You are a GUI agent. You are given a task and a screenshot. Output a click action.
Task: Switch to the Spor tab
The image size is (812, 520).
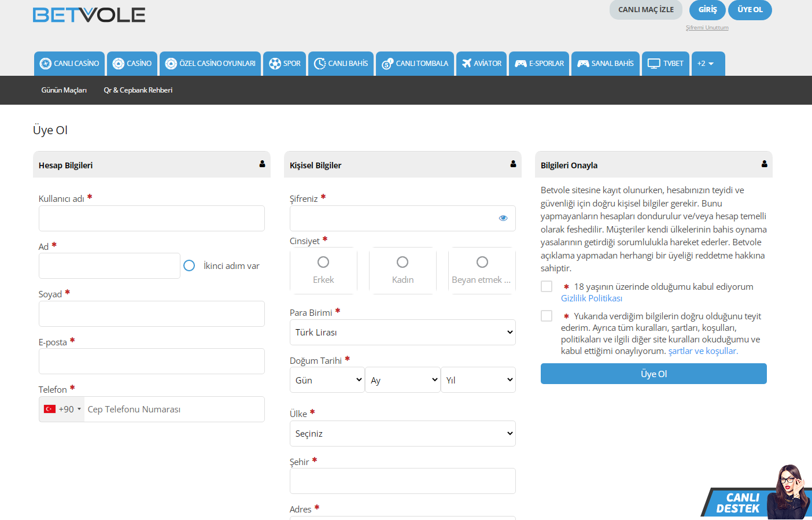click(285, 64)
